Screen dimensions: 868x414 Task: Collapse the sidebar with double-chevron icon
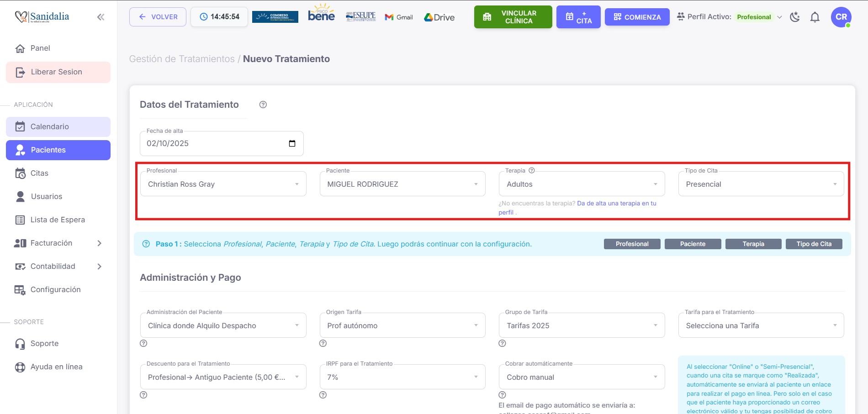tap(101, 17)
